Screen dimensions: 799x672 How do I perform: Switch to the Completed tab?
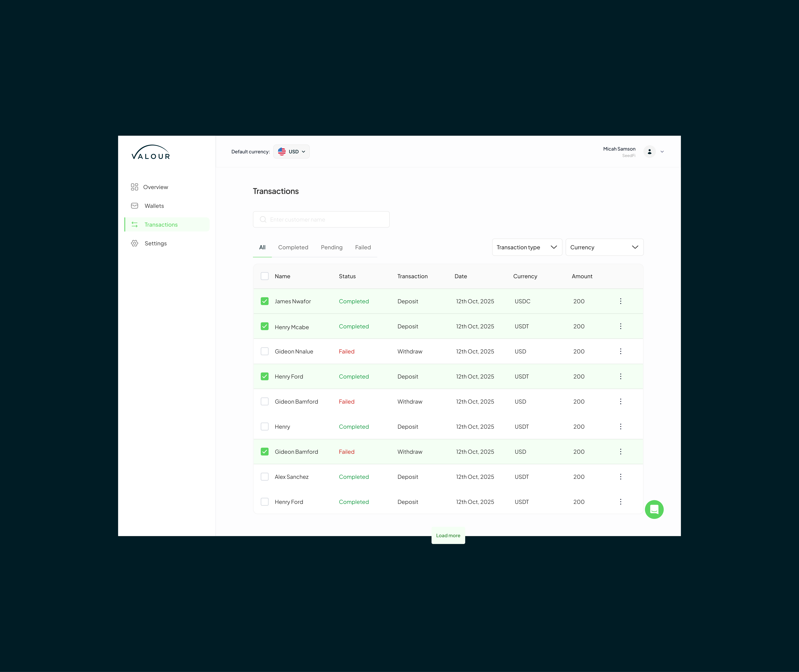click(x=293, y=247)
